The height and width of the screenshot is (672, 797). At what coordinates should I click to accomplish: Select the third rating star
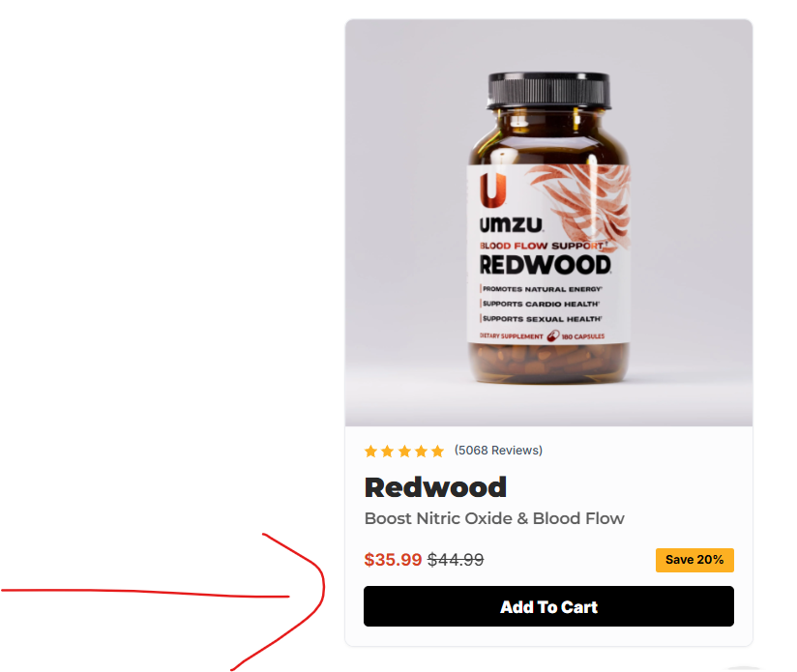(404, 451)
